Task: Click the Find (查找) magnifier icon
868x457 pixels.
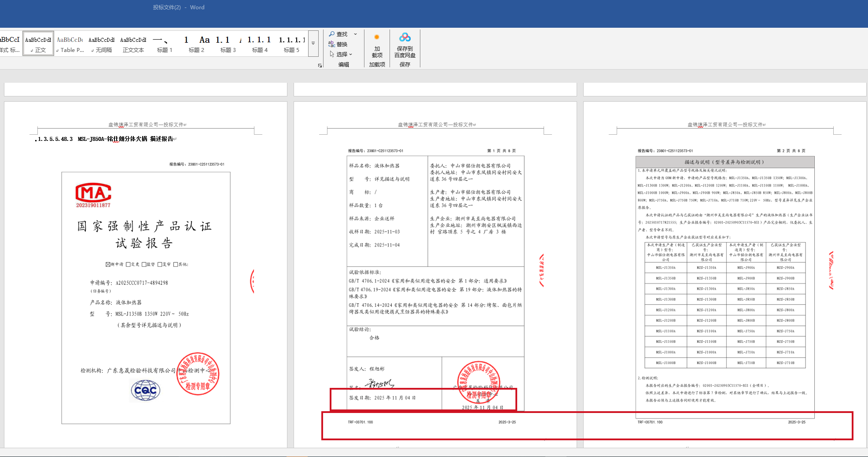Action: tap(332, 34)
